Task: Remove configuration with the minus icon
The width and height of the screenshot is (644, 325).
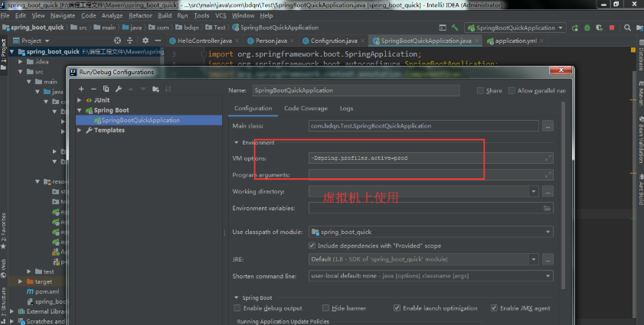Action: click(x=93, y=89)
